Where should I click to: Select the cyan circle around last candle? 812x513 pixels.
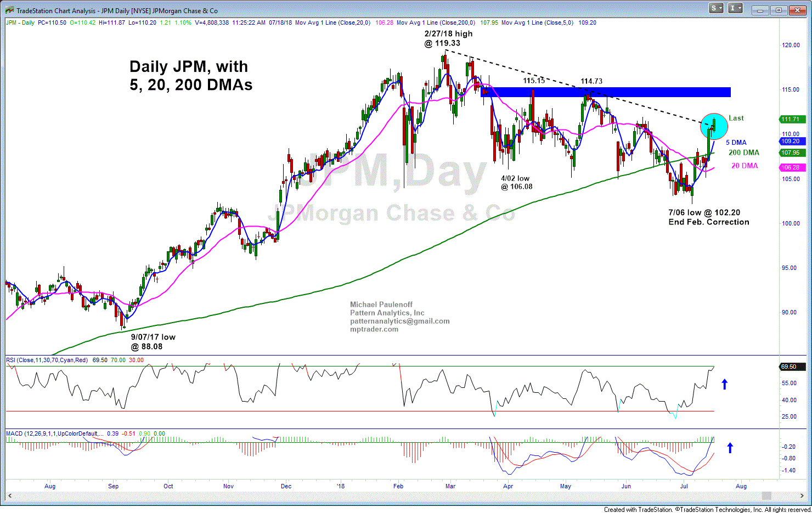click(x=714, y=126)
